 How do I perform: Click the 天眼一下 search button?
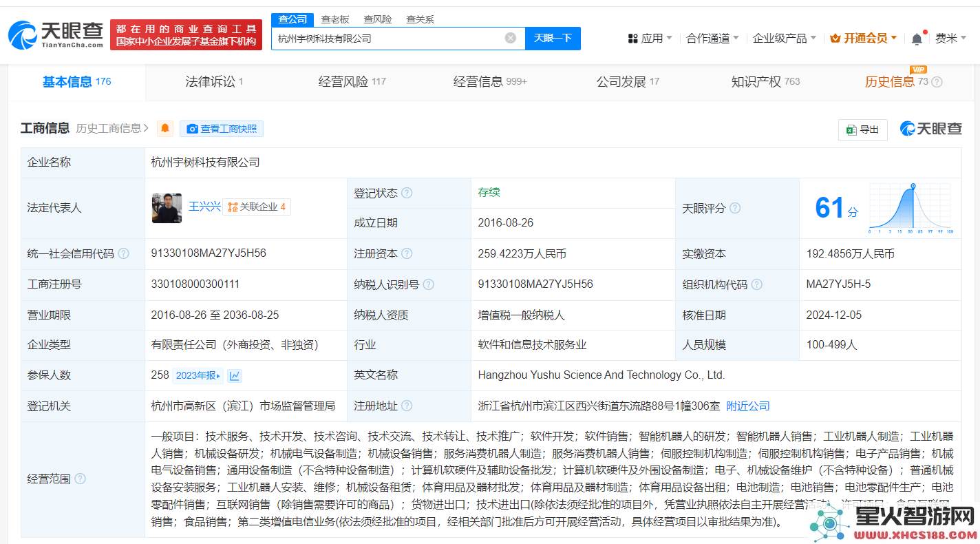click(x=553, y=38)
